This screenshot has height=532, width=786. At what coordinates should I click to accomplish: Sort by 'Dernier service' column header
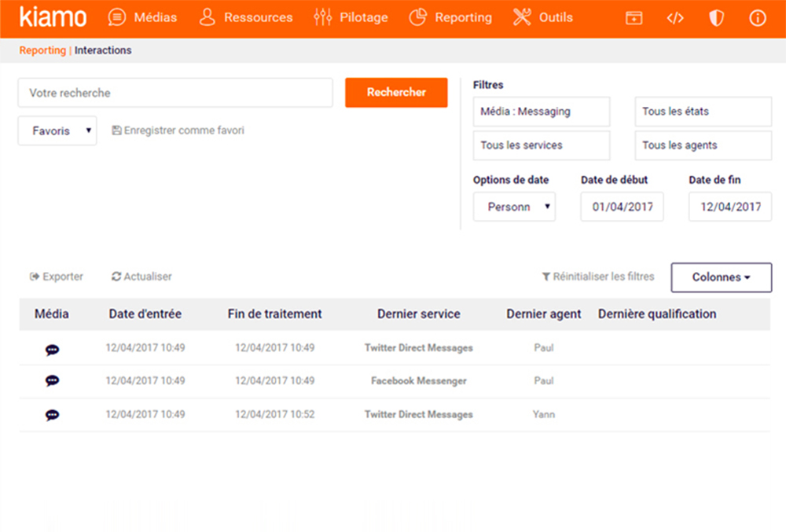pyautogui.click(x=419, y=314)
